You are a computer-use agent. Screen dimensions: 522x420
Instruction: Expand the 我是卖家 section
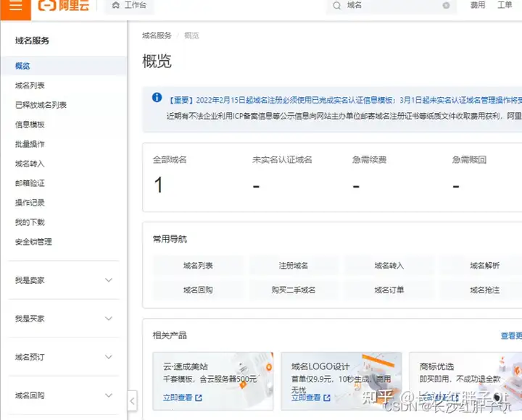pos(63,280)
